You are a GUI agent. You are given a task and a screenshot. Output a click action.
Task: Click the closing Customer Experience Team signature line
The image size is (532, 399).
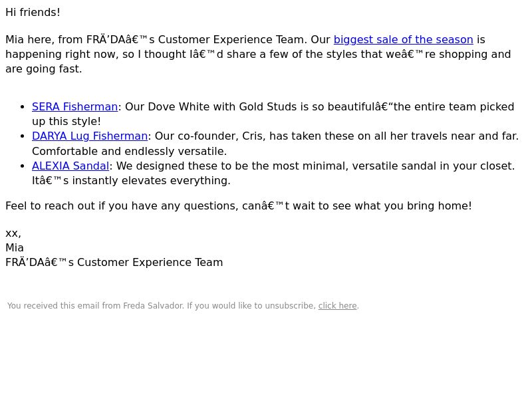pos(114,263)
